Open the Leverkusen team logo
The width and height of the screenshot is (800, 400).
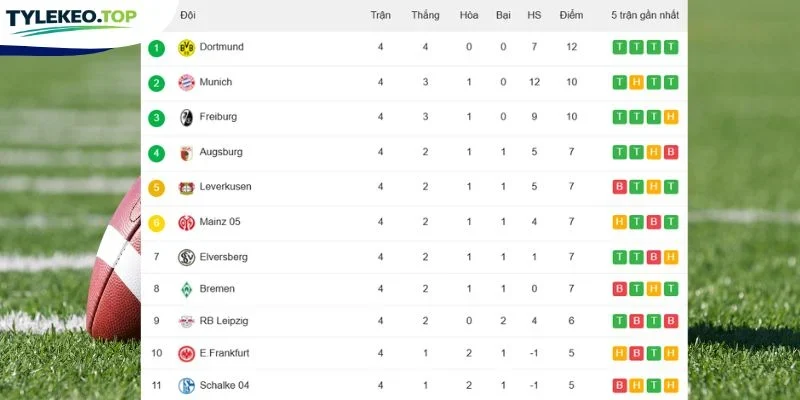click(x=186, y=187)
